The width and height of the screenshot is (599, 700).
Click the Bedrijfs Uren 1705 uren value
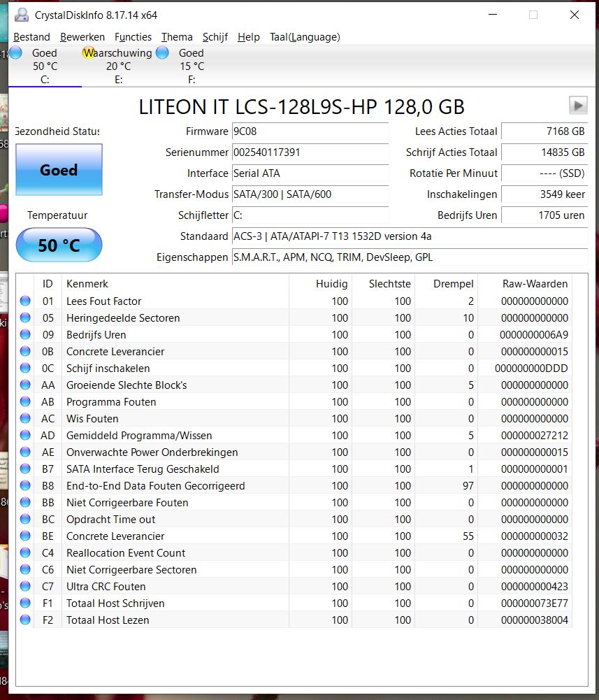(544, 215)
